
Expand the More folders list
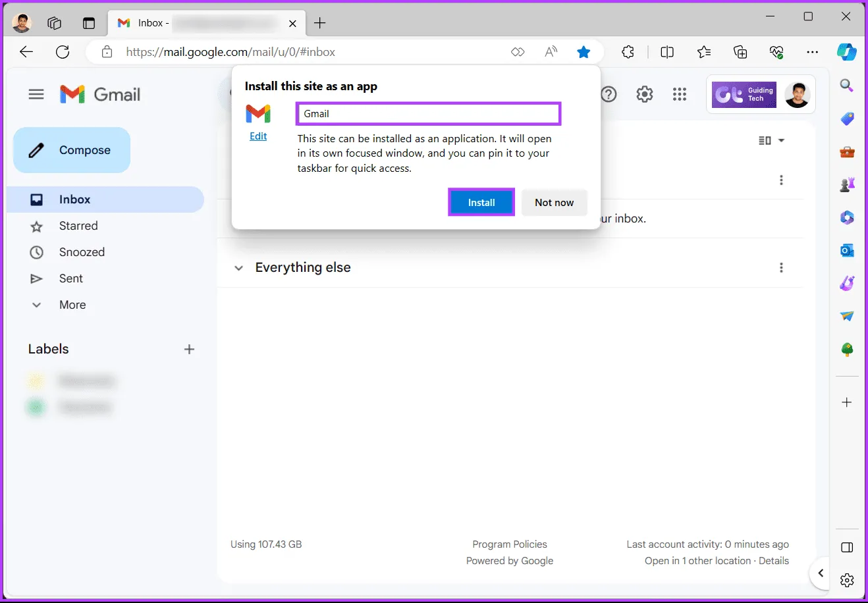(72, 305)
